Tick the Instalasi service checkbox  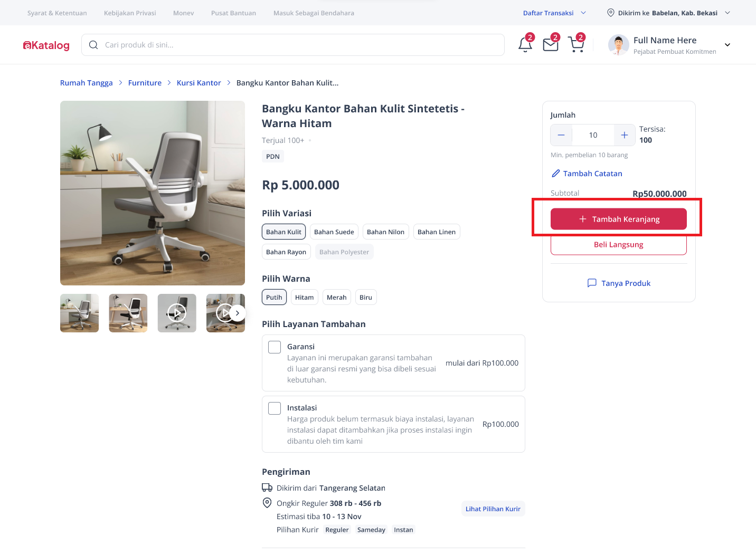tap(275, 408)
